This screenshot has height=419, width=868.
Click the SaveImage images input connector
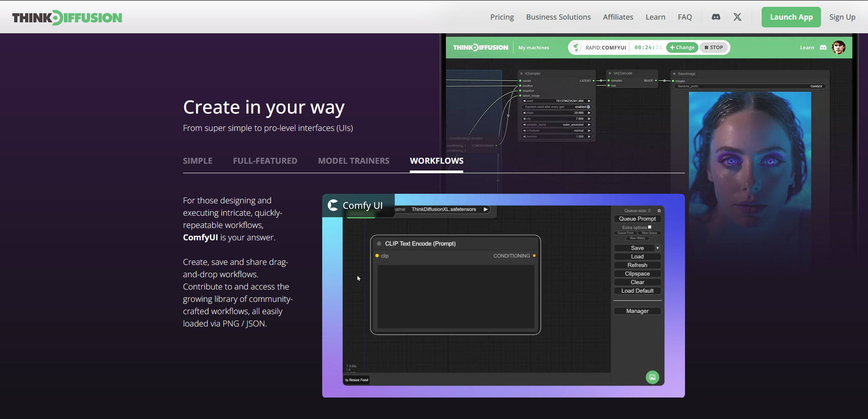[673, 81]
